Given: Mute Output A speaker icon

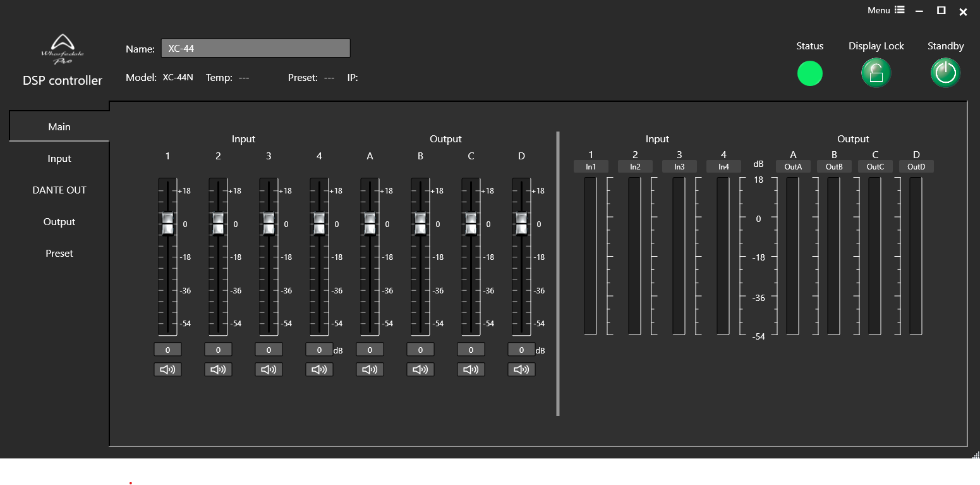Looking at the screenshot, I should click(x=370, y=370).
